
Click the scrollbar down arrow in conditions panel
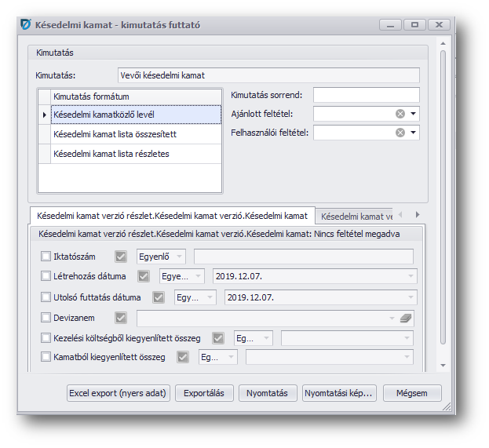pyautogui.click(x=443, y=365)
